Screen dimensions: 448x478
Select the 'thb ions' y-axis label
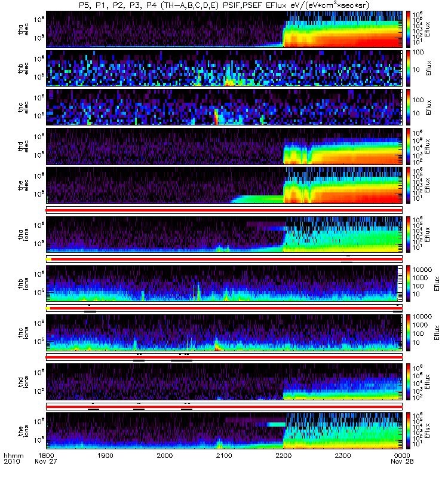point(23,283)
